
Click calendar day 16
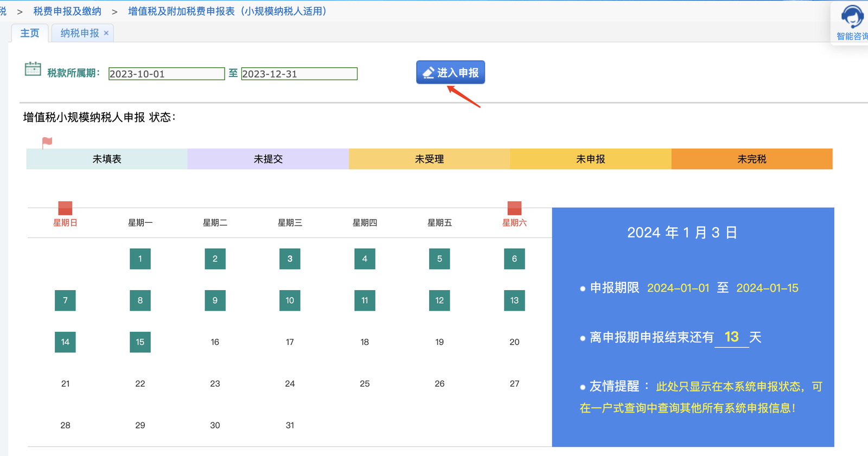click(x=215, y=342)
